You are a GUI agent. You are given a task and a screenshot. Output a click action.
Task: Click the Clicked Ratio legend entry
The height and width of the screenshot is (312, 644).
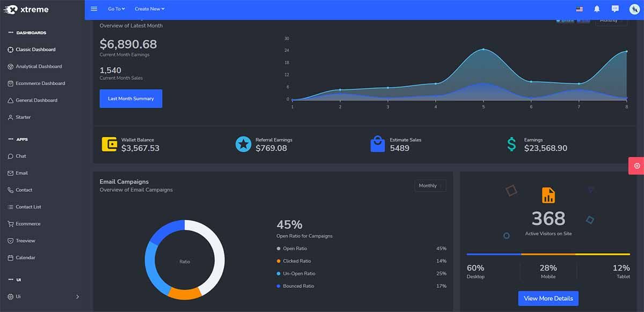[294, 261]
